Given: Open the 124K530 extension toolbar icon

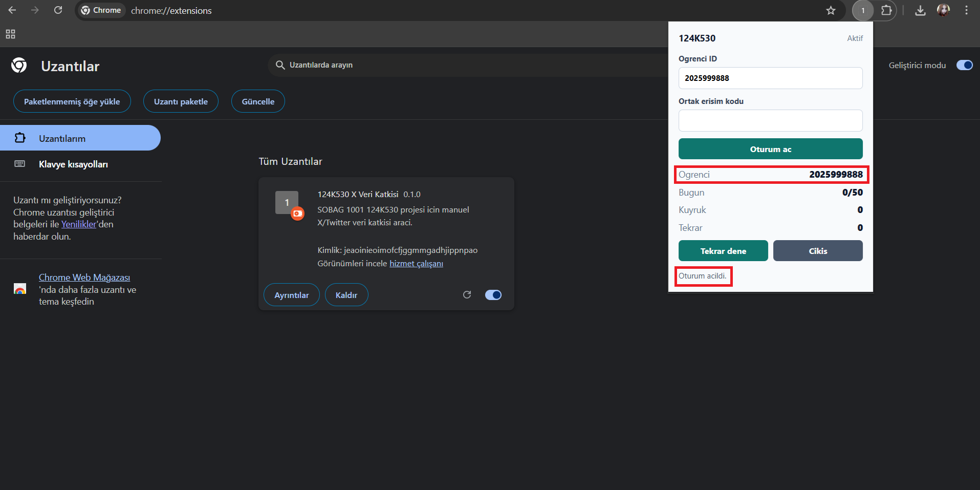Looking at the screenshot, I should click(863, 10).
